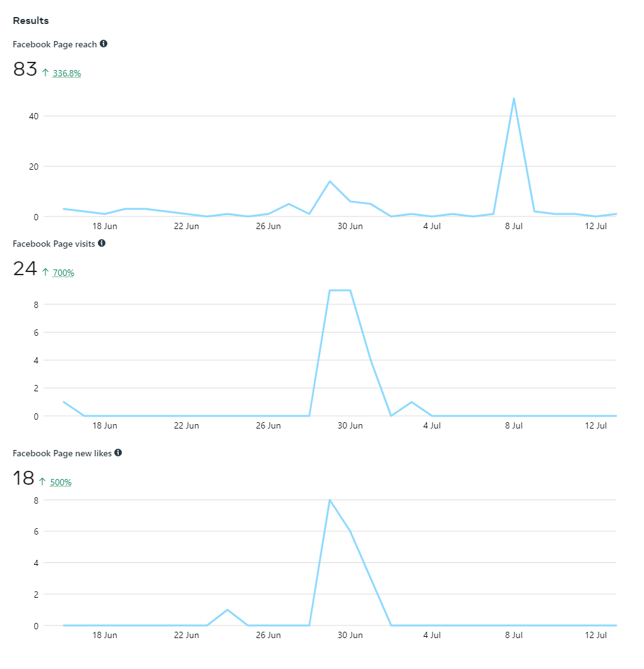Open the 700% visits change link
This screenshot has height=669, width=644.
tap(64, 273)
